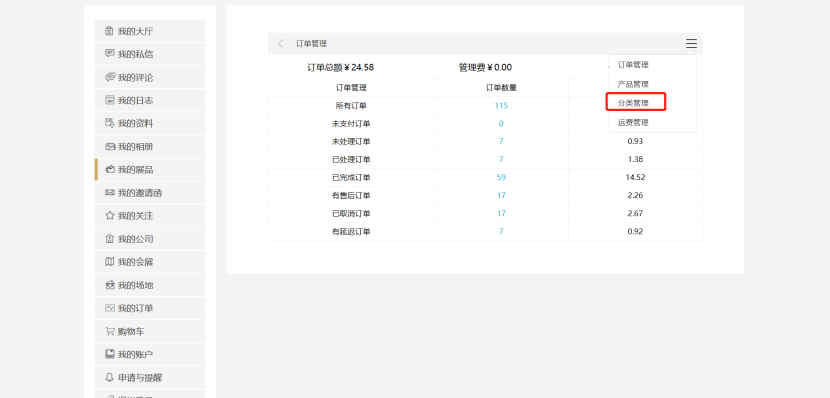
Task: Click the 已处理订单 row label
Action: coord(351,159)
